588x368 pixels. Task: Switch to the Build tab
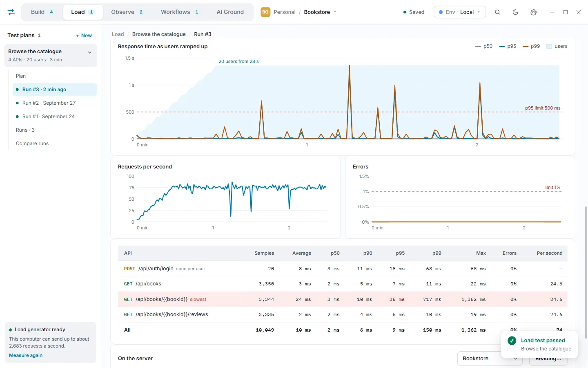point(42,12)
